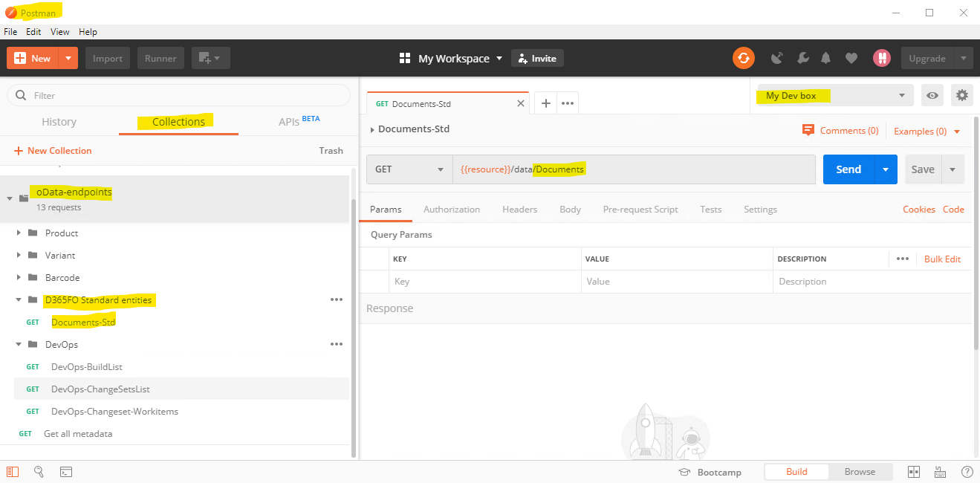Viewport: 980px width, 483px height.
Task: Open keyboard shortcuts icon in status bar
Action: pos(940,472)
